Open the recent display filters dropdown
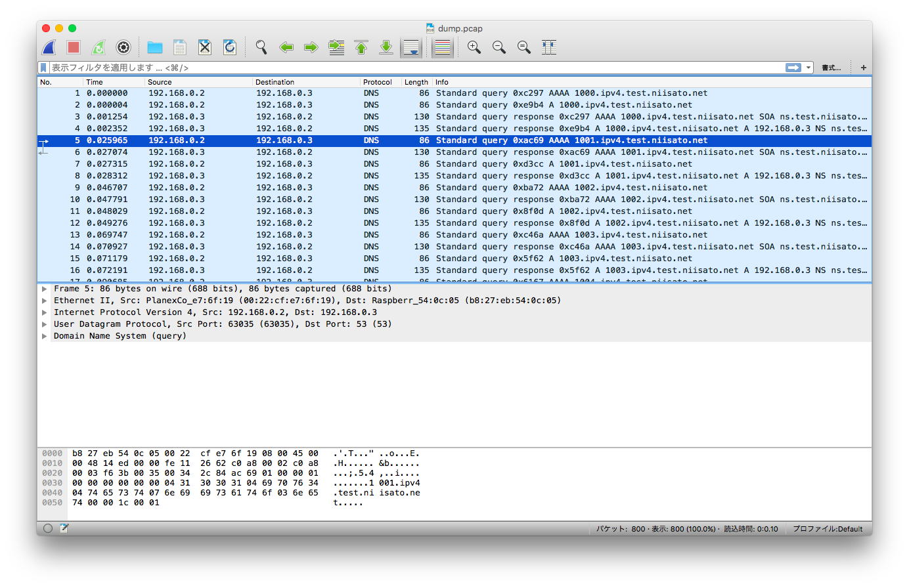This screenshot has width=909, height=588. [x=809, y=68]
